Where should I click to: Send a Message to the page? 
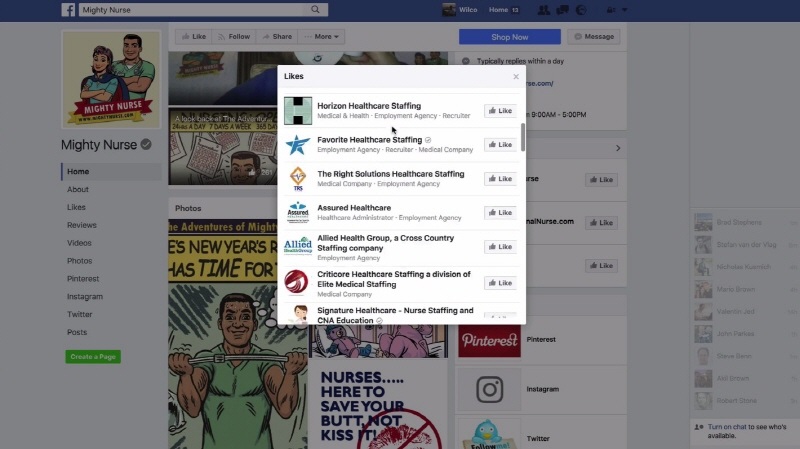(x=594, y=37)
